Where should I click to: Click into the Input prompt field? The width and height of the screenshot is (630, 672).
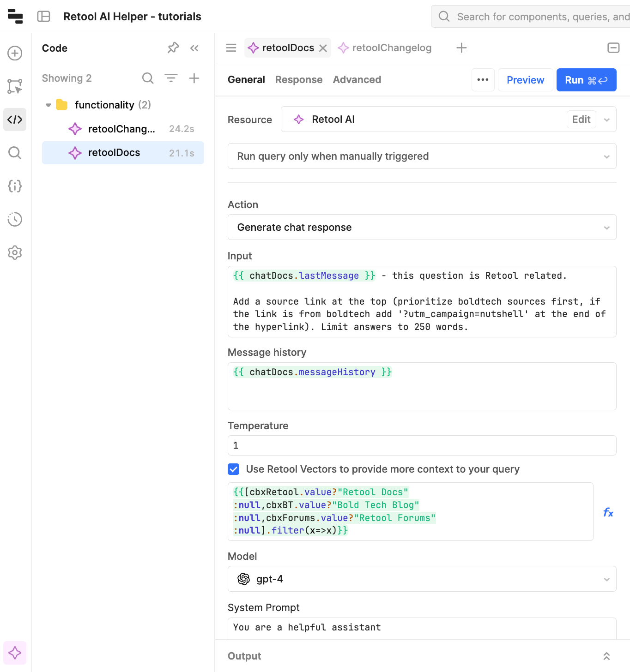click(x=422, y=301)
